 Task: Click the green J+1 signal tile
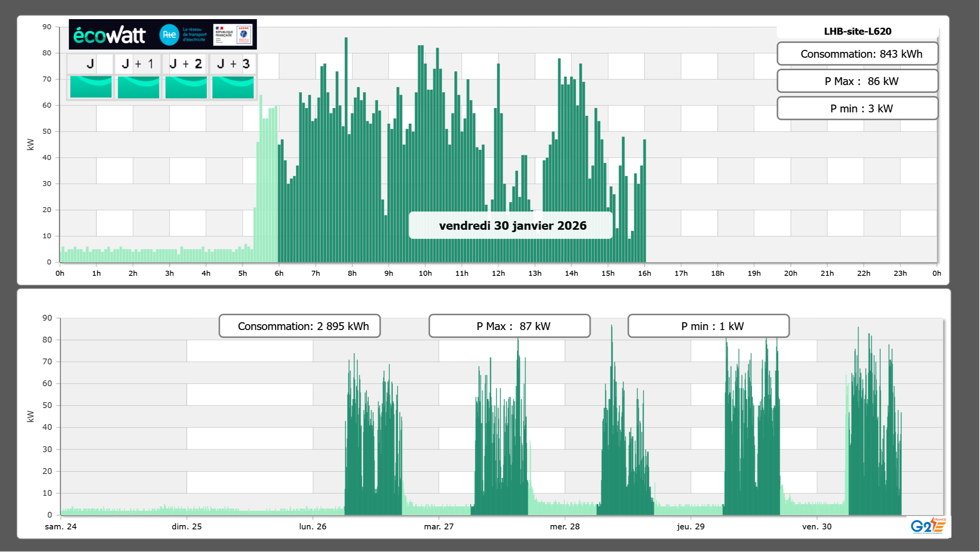[138, 87]
